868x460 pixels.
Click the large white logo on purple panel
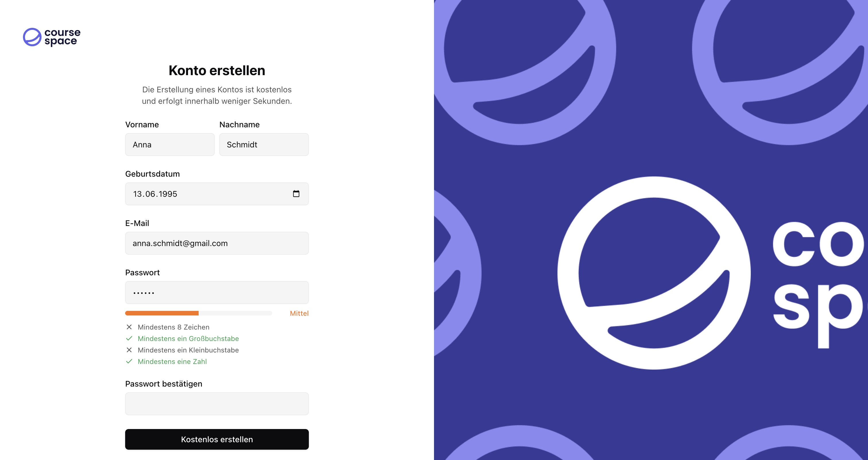pyautogui.click(x=654, y=273)
